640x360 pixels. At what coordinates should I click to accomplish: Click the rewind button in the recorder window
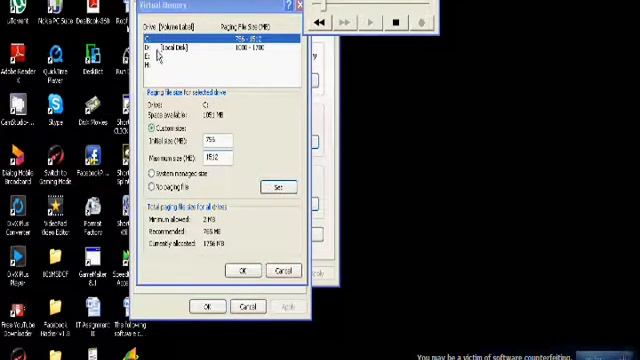pyautogui.click(x=319, y=22)
